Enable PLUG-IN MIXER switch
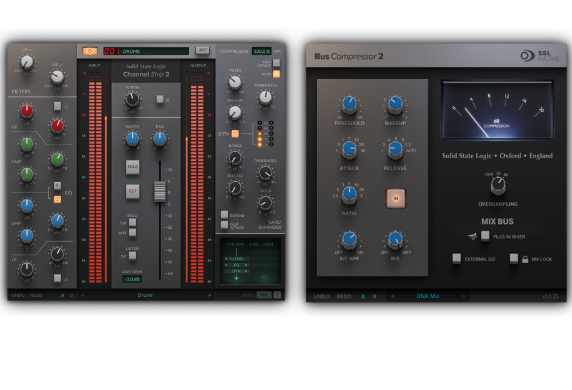Image resolution: width=572 pixels, height=390 pixels. 485,236
